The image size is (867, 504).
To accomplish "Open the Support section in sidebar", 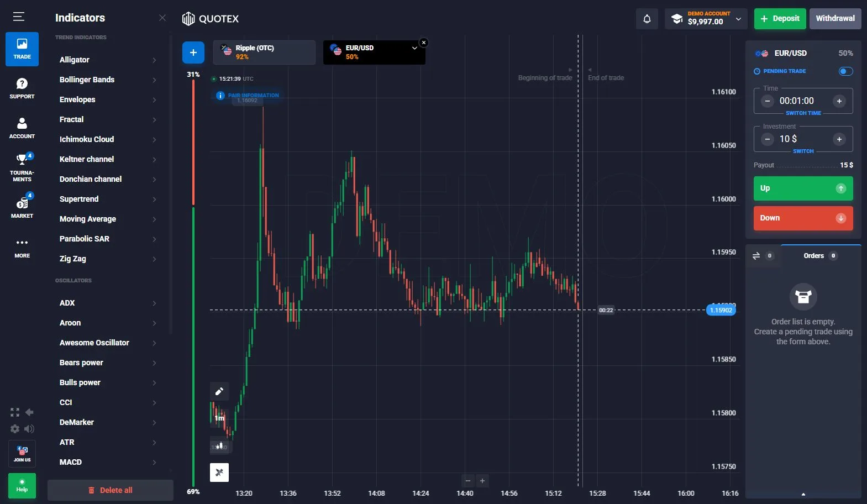I will (22, 88).
